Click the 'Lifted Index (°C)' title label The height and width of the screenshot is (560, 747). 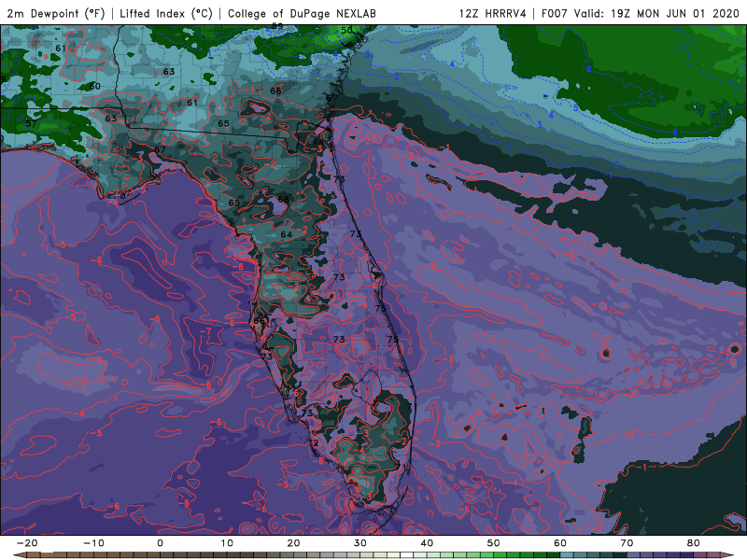[x=166, y=13]
